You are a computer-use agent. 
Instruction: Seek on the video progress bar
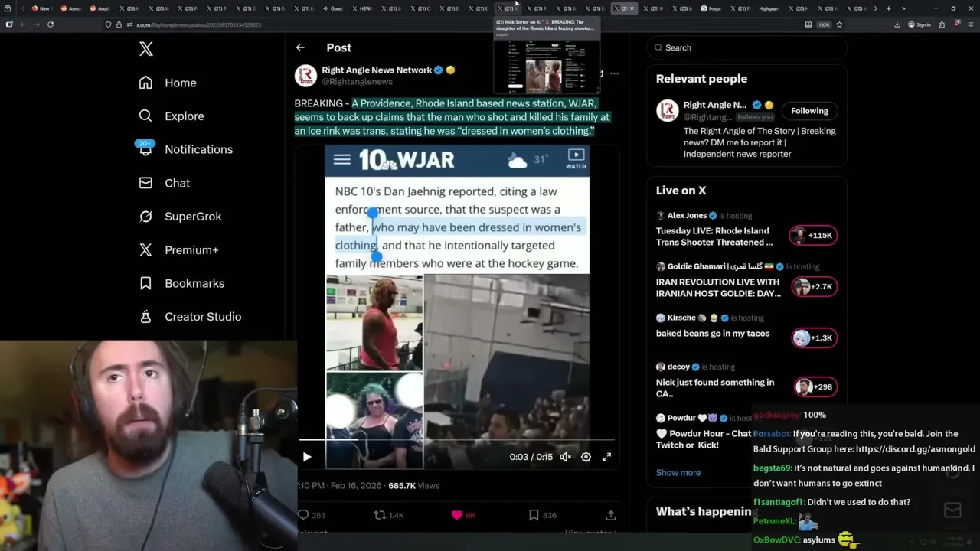pos(456,440)
